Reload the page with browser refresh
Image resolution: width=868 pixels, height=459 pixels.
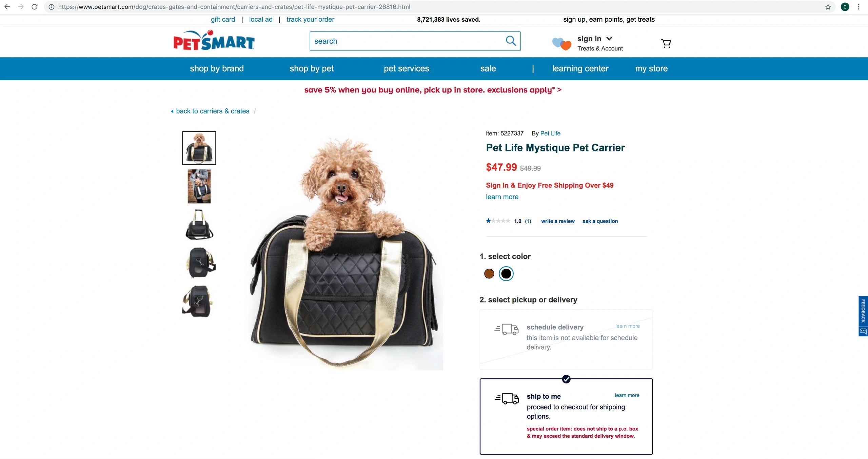coord(34,7)
